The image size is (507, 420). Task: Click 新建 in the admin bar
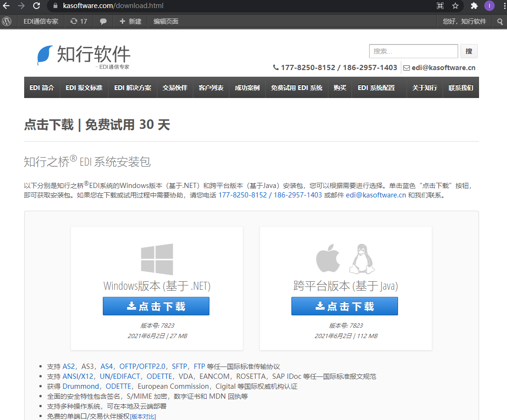[130, 21]
